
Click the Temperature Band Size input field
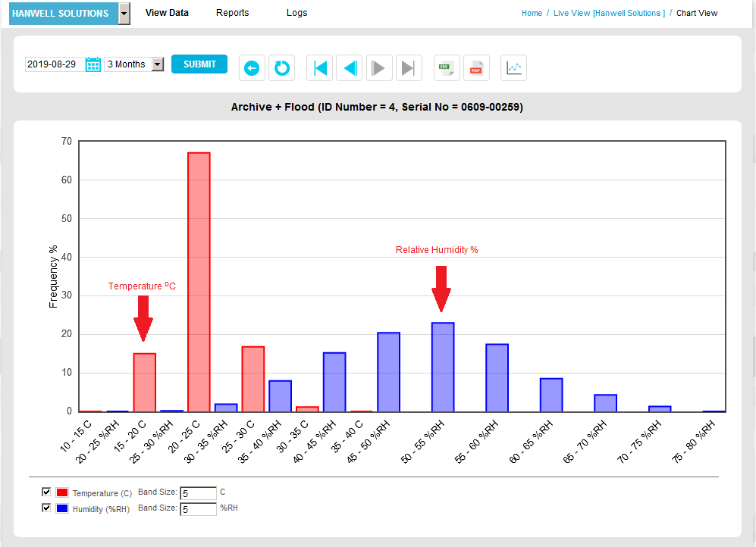pos(198,493)
